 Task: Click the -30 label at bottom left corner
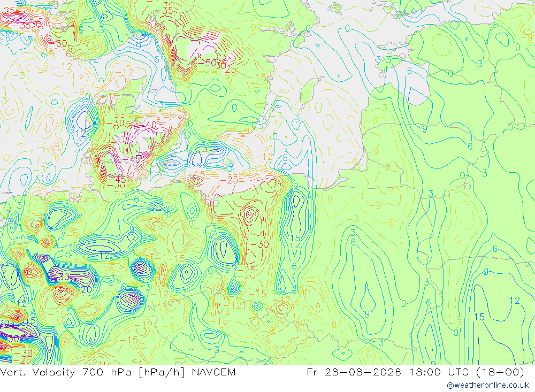(x=23, y=353)
